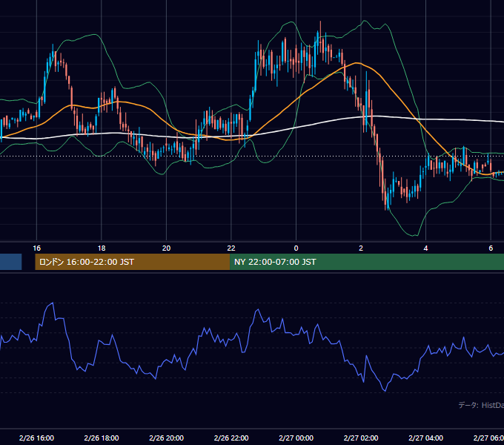504x445 pixels.
Task: Click the "0" midnight label on chart axis
Action: (x=296, y=248)
